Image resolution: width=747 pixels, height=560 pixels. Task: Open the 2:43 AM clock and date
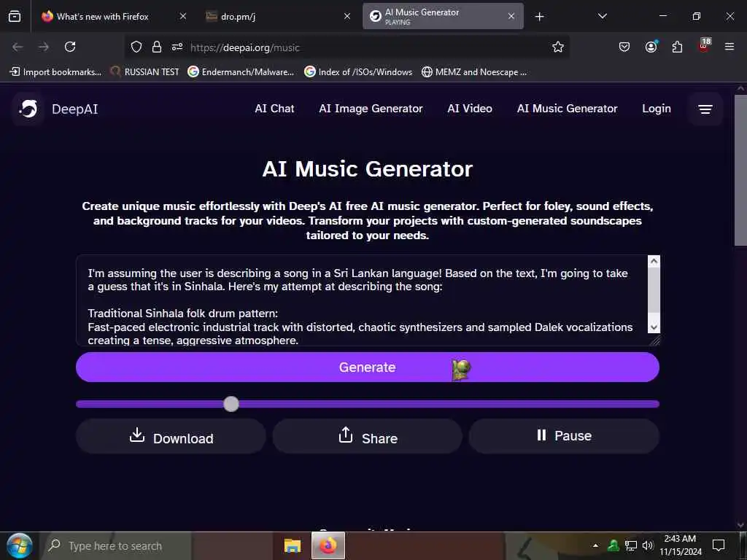click(681, 545)
